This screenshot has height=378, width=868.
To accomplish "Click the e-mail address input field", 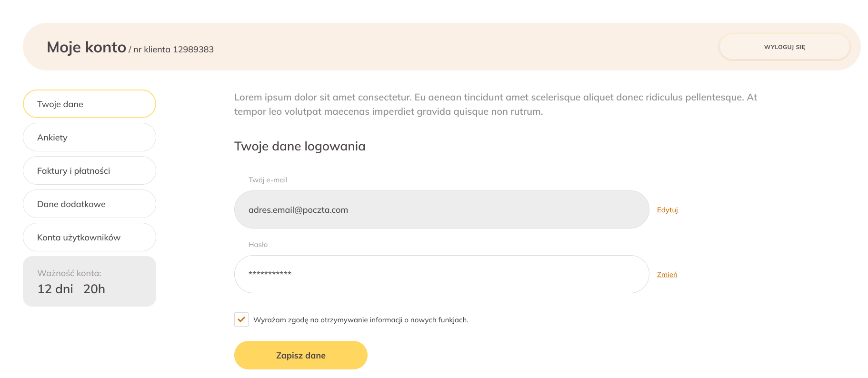I will click(441, 209).
